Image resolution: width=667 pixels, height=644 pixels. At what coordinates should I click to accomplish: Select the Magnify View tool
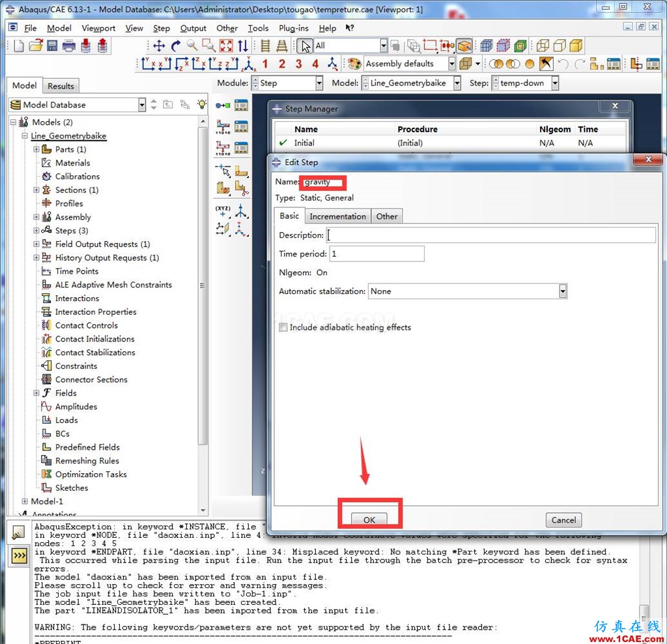(192, 46)
